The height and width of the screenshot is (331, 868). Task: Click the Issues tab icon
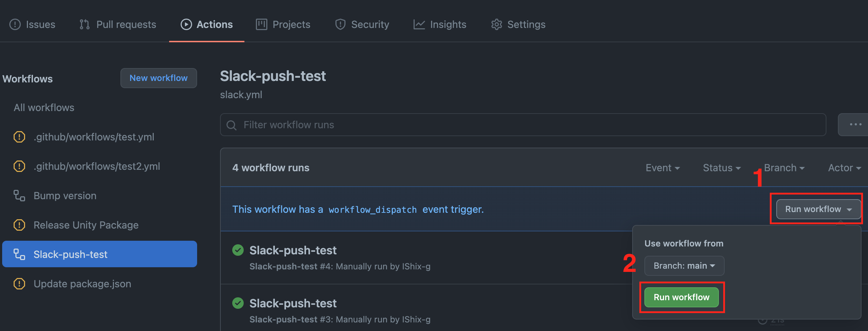15,24
